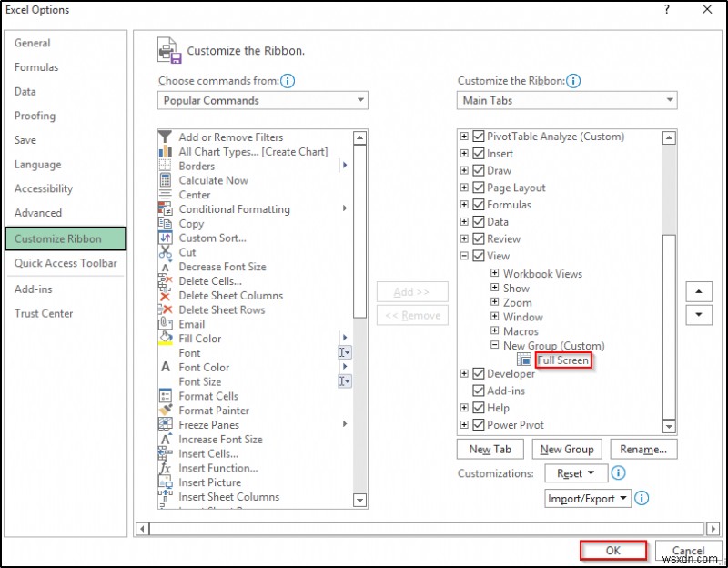Expand the Zoom group node

(494, 302)
